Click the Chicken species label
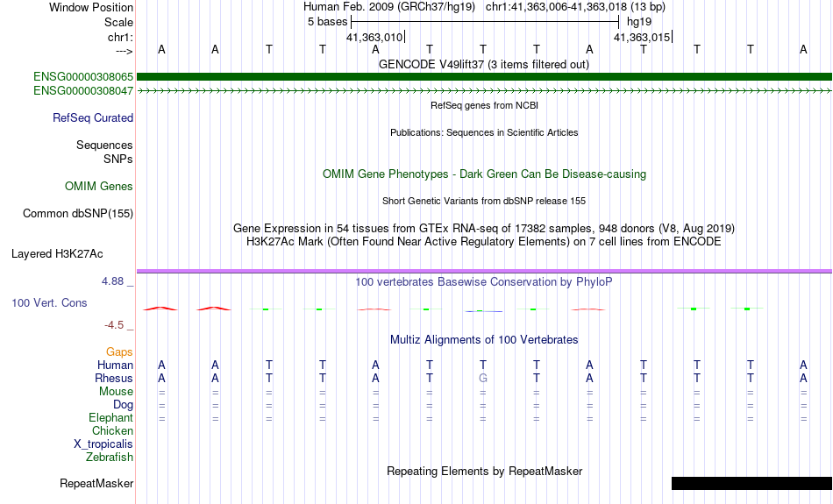Viewport: 833px width, 504px height. (x=112, y=430)
